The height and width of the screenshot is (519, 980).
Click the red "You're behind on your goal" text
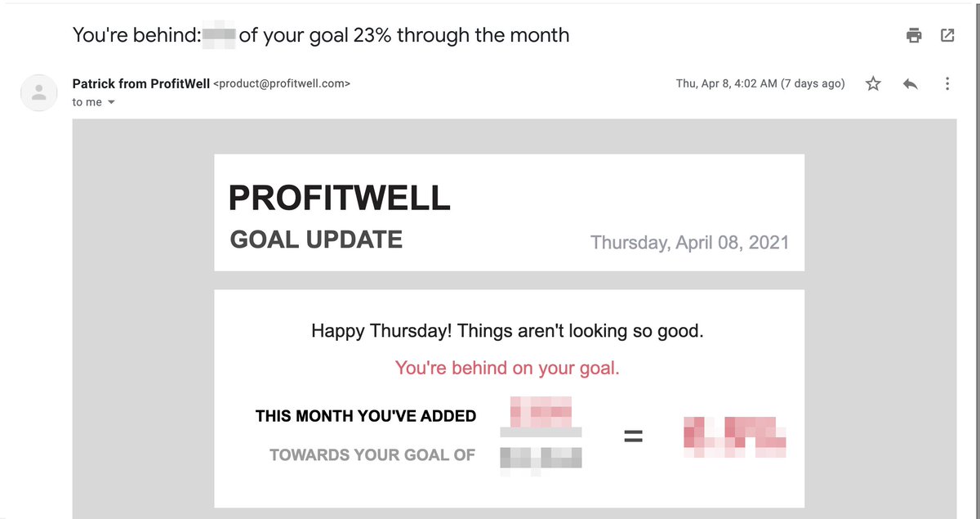pos(507,368)
